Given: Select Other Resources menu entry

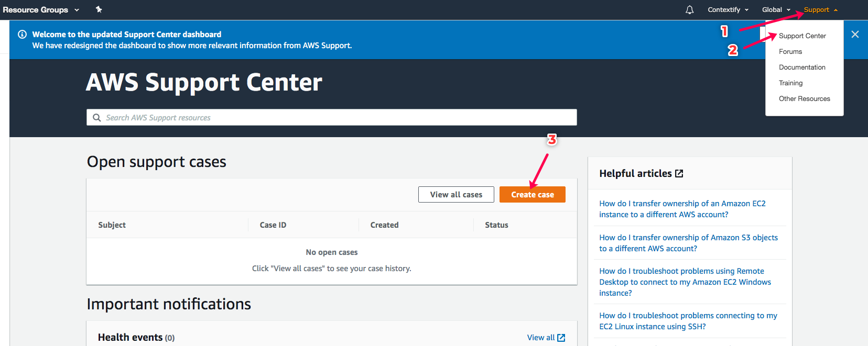Looking at the screenshot, I should point(804,99).
